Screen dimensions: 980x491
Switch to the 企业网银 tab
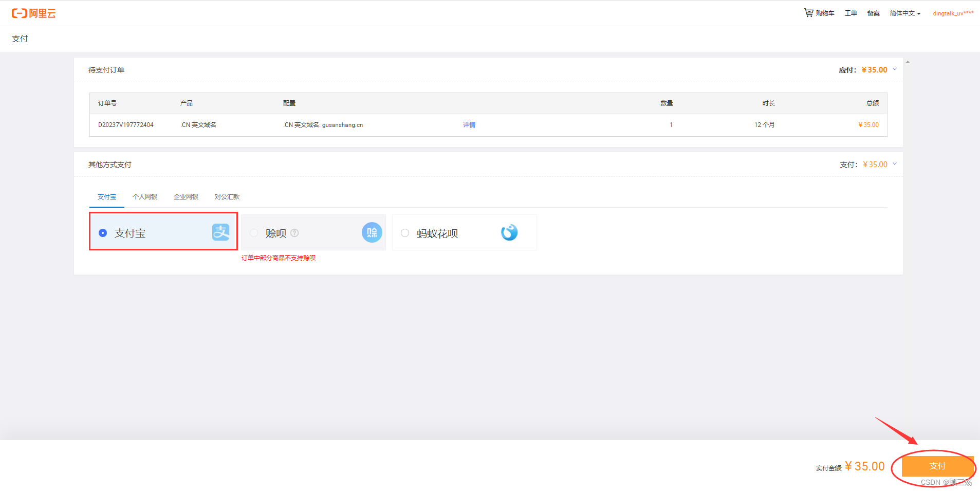186,197
